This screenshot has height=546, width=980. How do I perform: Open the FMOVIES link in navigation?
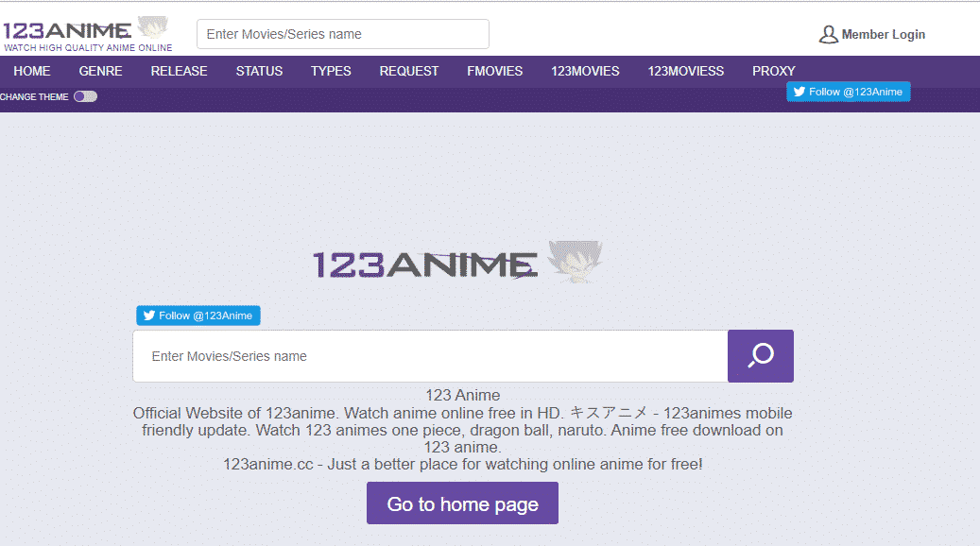[x=495, y=71]
